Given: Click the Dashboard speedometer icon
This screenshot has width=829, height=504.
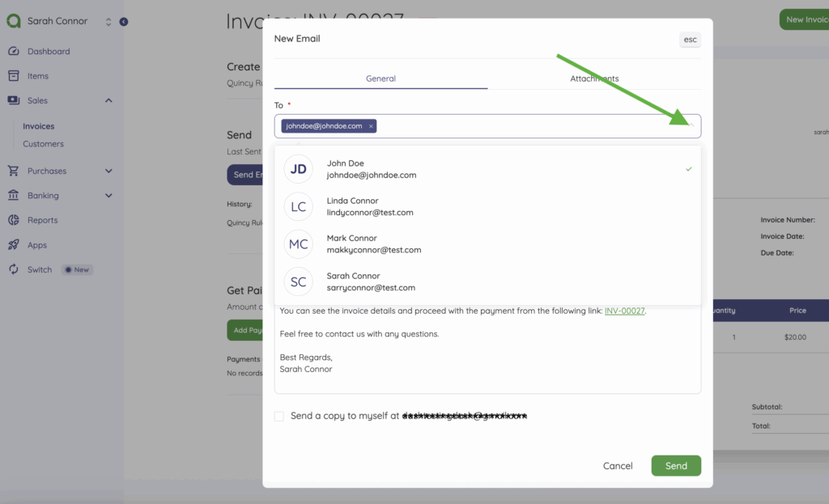Looking at the screenshot, I should 13,52.
